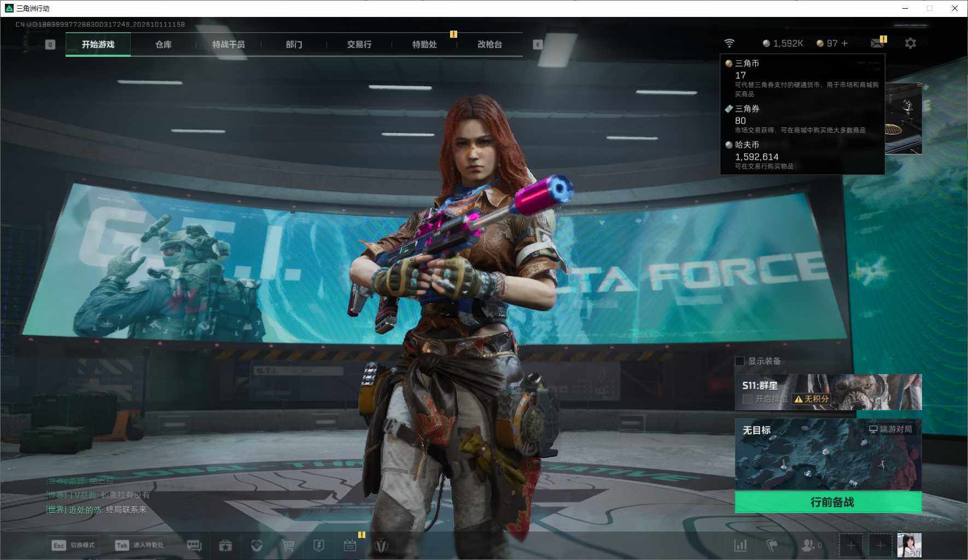
Task: Click the Q key navigation icon
Action: point(50,44)
